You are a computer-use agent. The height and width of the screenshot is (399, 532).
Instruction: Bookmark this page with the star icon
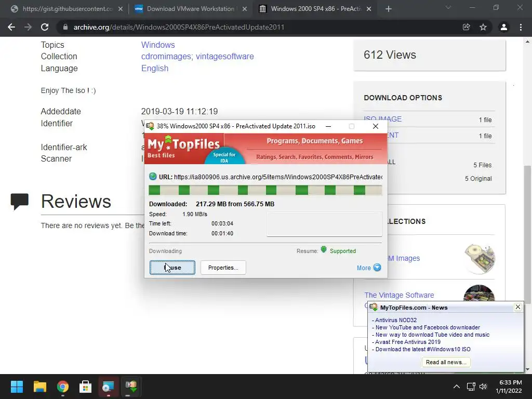point(483,27)
